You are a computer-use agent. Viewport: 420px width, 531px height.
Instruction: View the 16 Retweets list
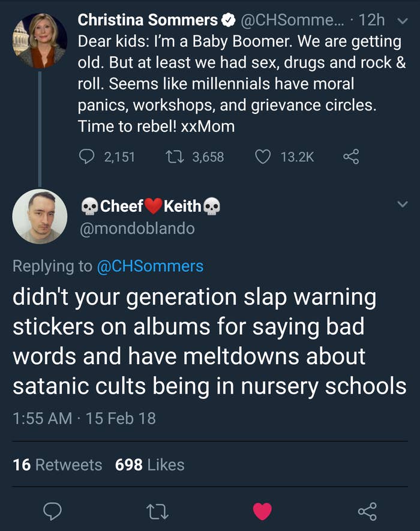pos(58,464)
